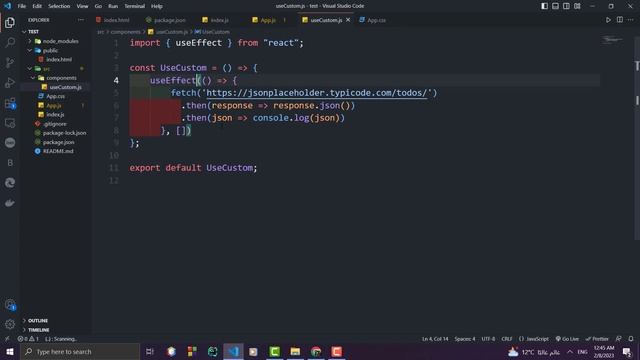Open the File menu

(x=22, y=6)
